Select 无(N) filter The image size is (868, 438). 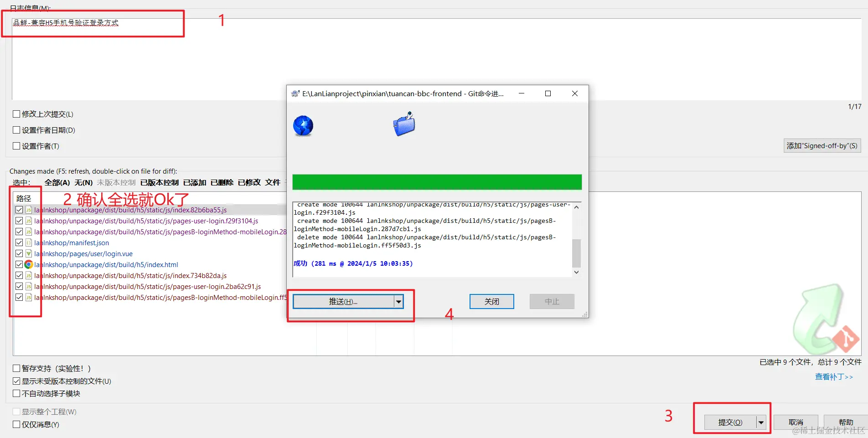click(83, 183)
